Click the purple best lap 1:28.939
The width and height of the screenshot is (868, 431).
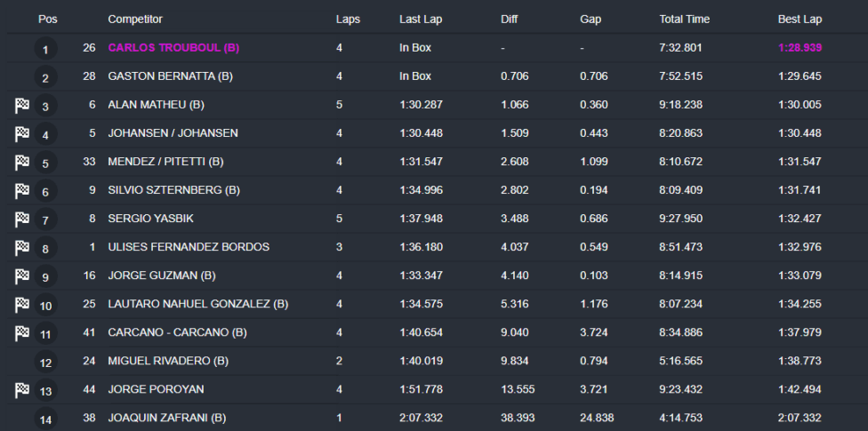pos(800,48)
